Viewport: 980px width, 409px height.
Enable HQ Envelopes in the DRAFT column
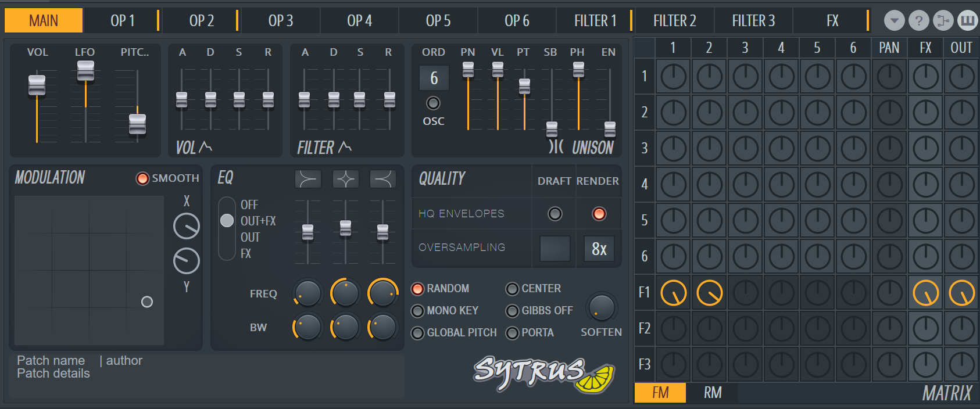tap(555, 214)
